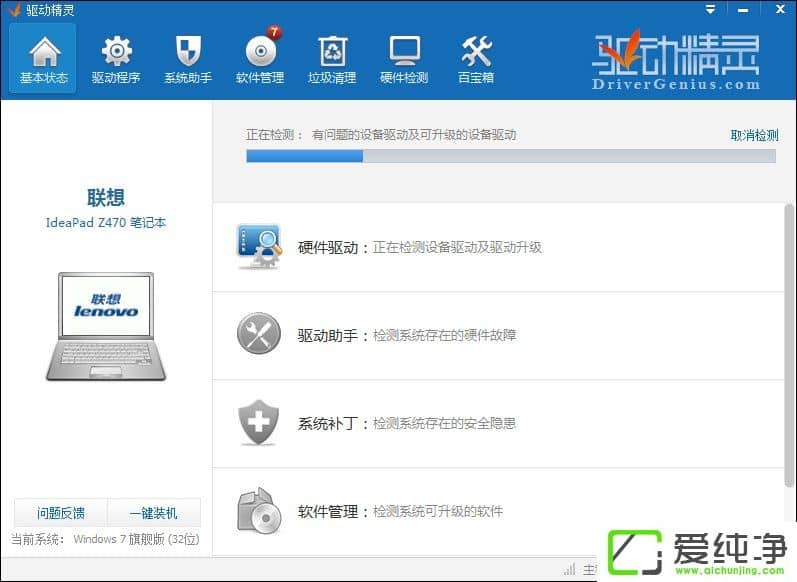The width and height of the screenshot is (797, 582).
Task: Open the 驱动程序 gear icon tab
Action: [x=116, y=60]
